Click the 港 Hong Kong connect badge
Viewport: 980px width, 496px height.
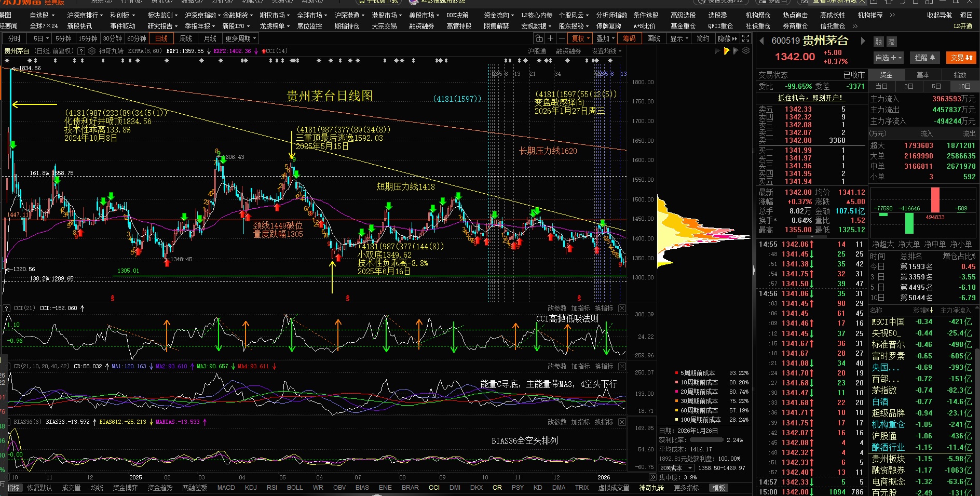891,42
